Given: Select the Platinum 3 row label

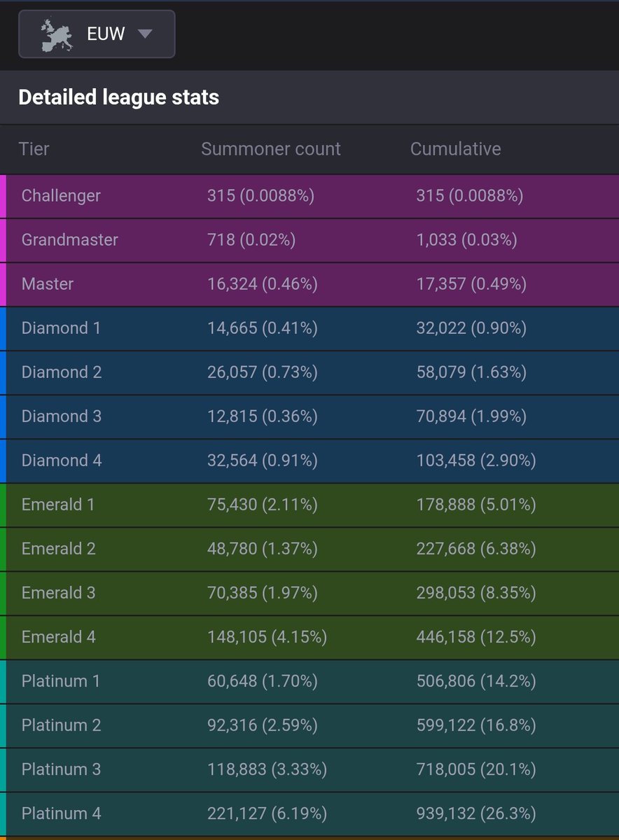Looking at the screenshot, I should coord(62,769).
